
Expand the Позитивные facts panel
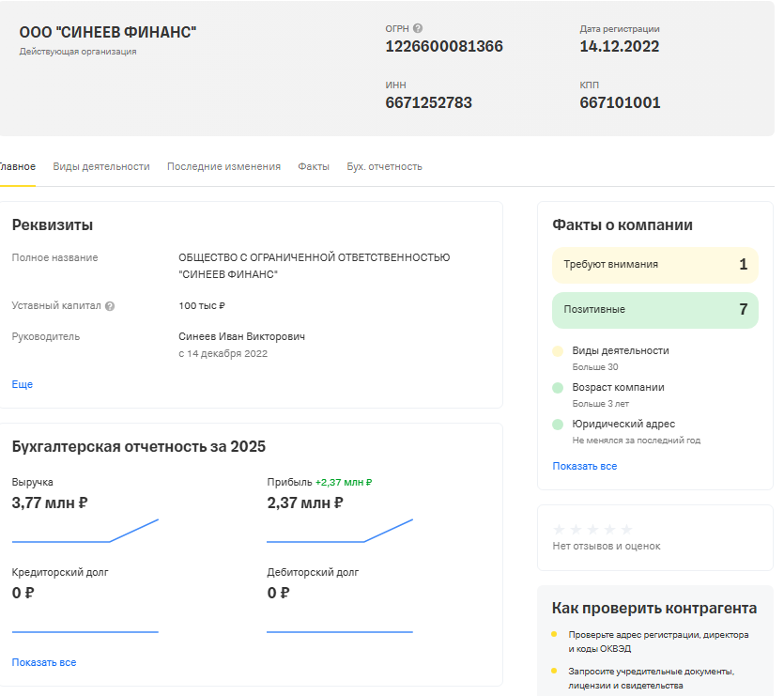coord(654,309)
